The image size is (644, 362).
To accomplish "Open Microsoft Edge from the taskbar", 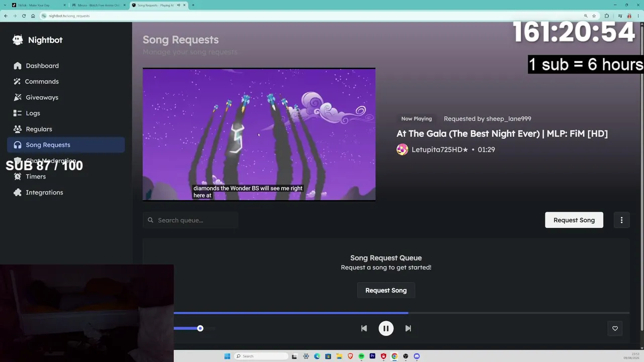I will [x=317, y=356].
